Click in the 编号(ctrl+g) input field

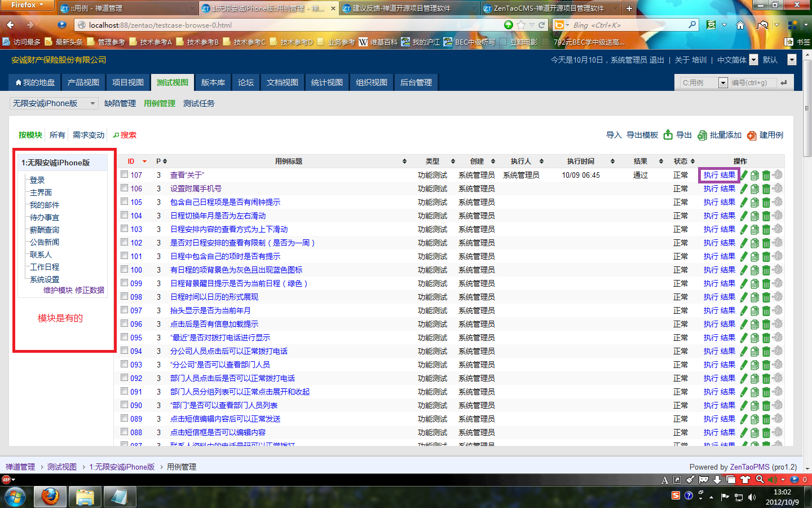(x=752, y=82)
